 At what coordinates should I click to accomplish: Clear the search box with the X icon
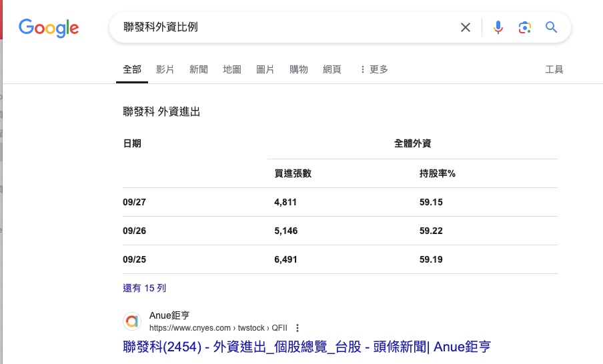point(466,27)
